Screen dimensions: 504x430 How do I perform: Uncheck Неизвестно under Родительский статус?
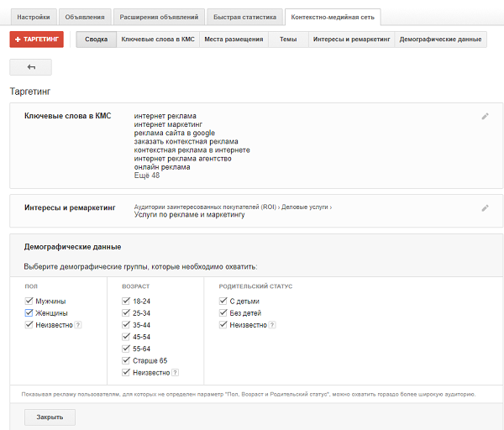[223, 324]
